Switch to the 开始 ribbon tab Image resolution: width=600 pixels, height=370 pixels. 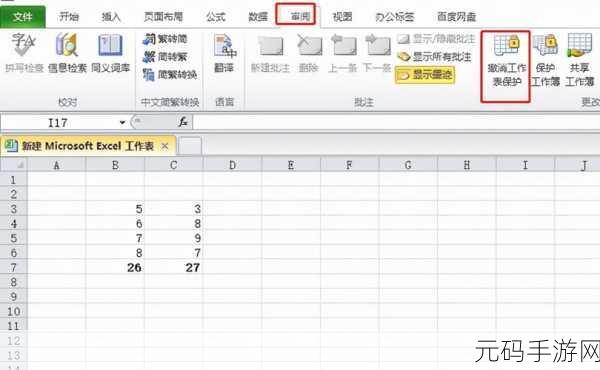click(69, 17)
